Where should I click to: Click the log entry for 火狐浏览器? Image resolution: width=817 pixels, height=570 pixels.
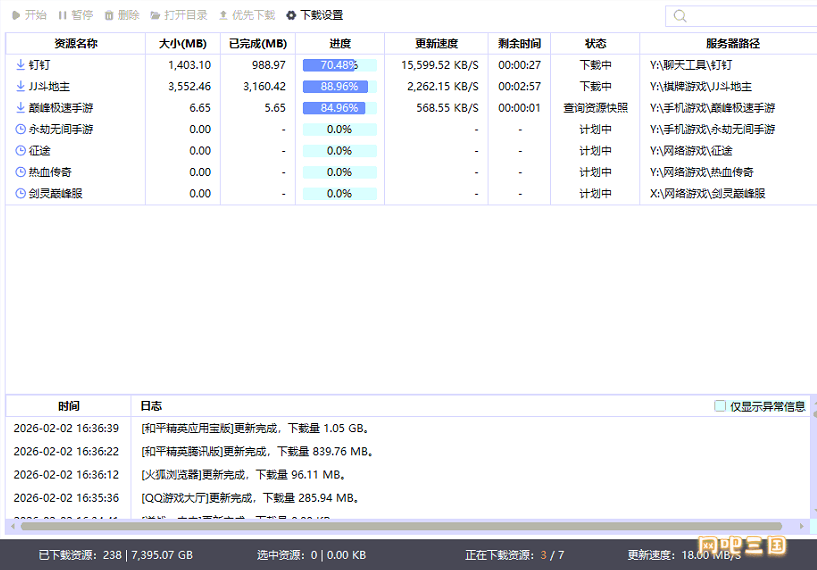tap(243, 475)
